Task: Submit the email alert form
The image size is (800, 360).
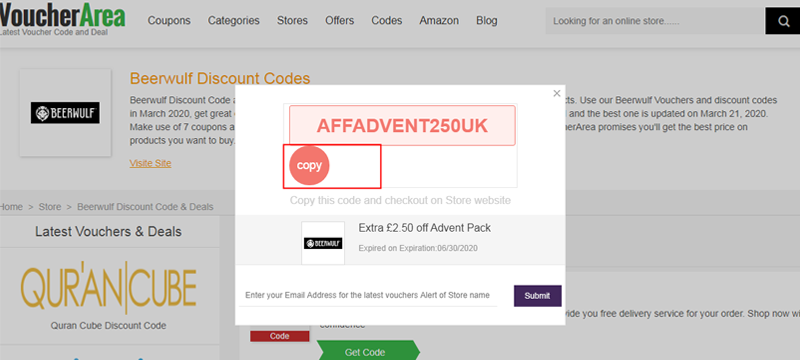Action: (537, 296)
